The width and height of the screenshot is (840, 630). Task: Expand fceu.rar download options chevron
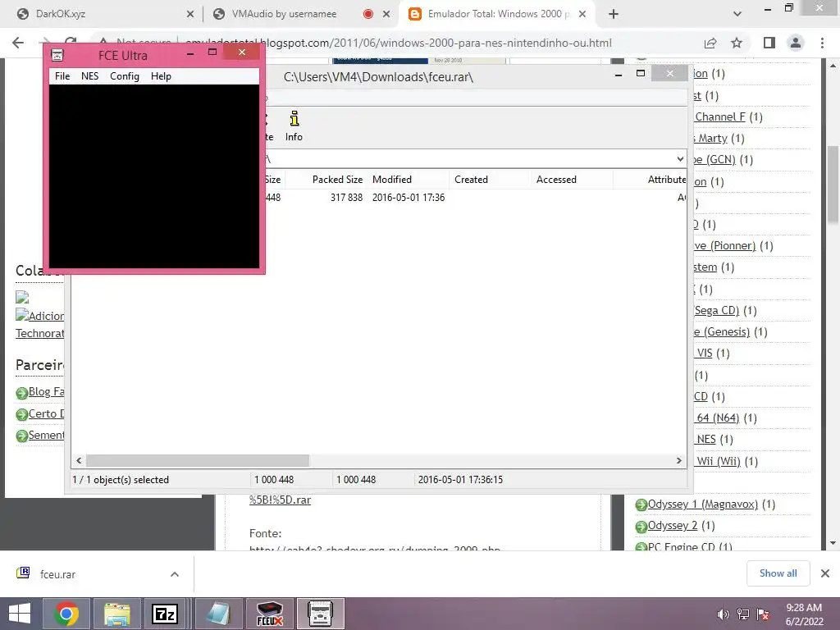point(175,574)
